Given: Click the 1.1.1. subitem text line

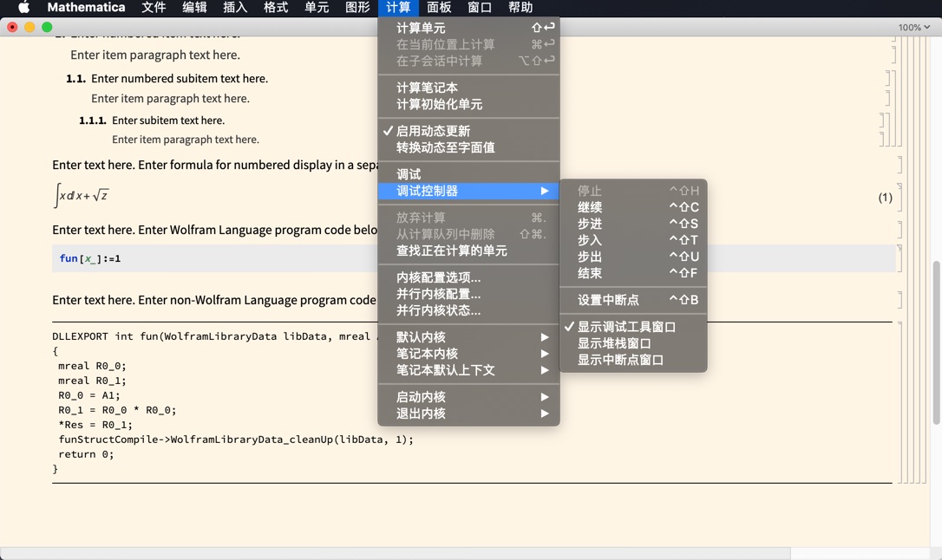Looking at the screenshot, I should point(168,120).
